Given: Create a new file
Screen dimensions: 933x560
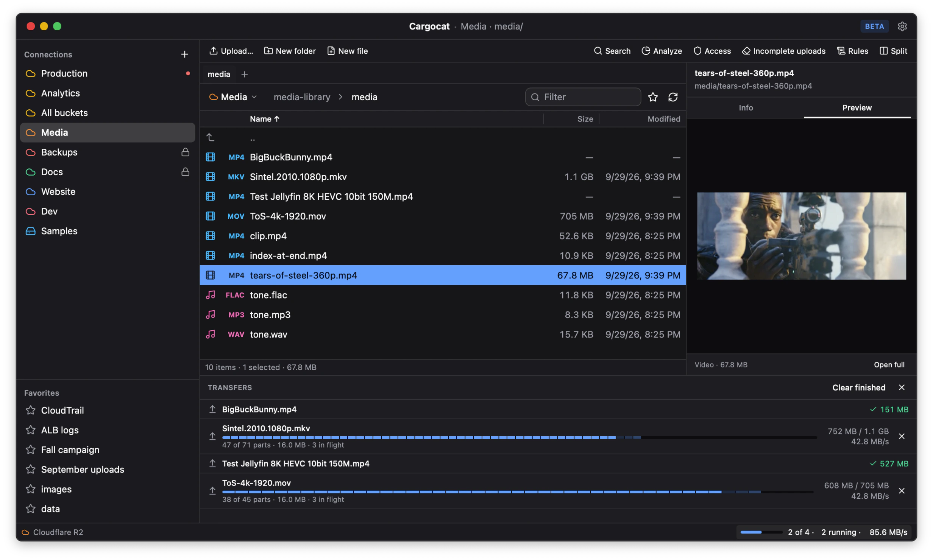Looking at the screenshot, I should point(347,51).
